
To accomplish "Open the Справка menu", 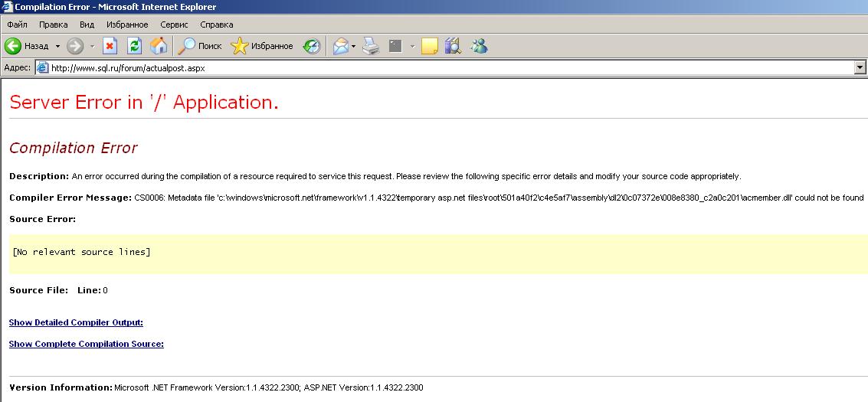I will [216, 25].
